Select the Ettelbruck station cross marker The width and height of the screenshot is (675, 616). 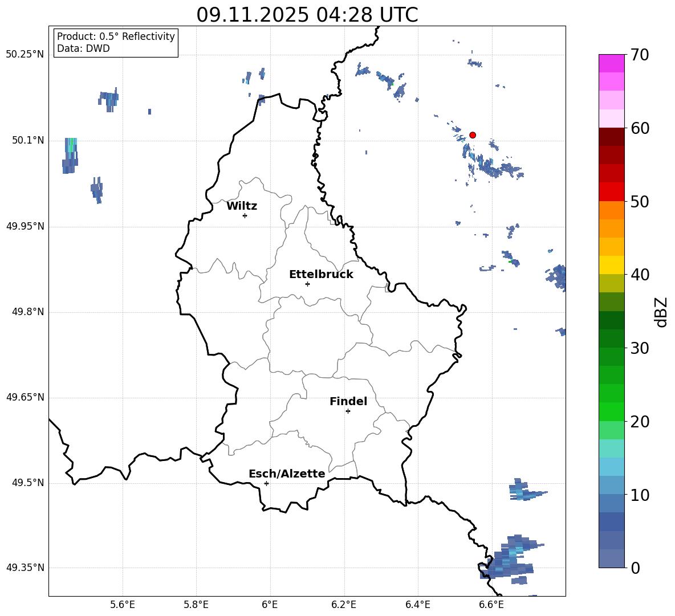click(x=307, y=284)
